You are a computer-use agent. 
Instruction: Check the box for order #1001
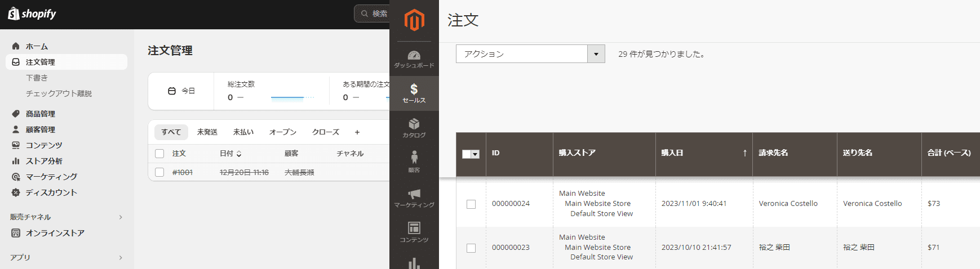(x=159, y=172)
